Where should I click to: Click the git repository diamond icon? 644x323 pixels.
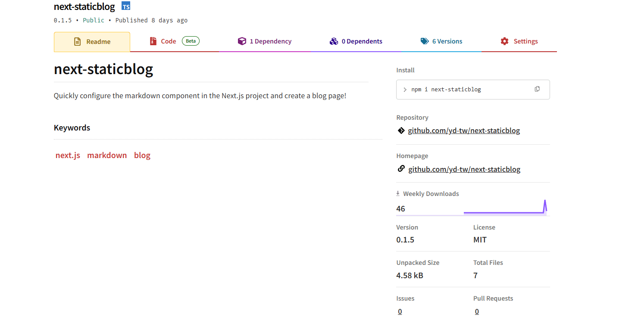[x=401, y=130]
